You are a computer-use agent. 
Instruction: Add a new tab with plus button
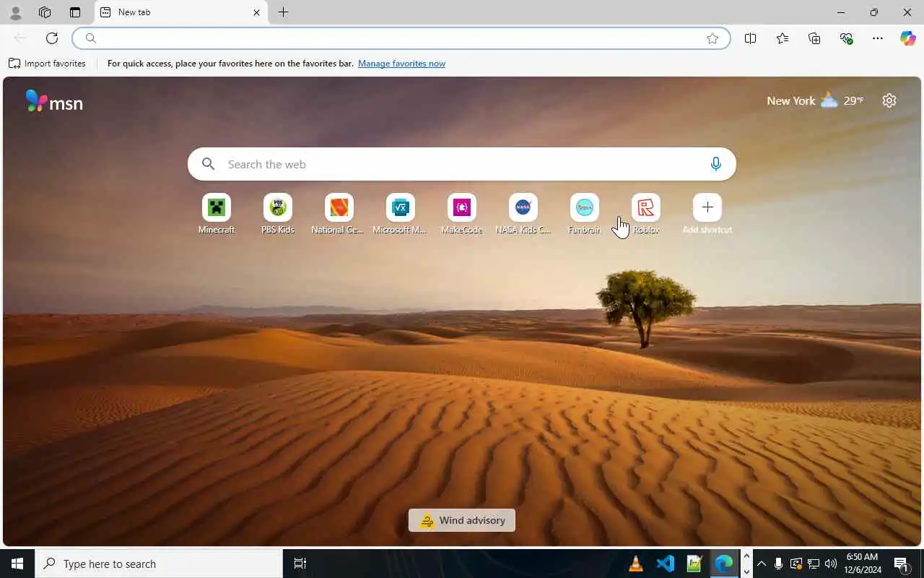[x=284, y=12]
